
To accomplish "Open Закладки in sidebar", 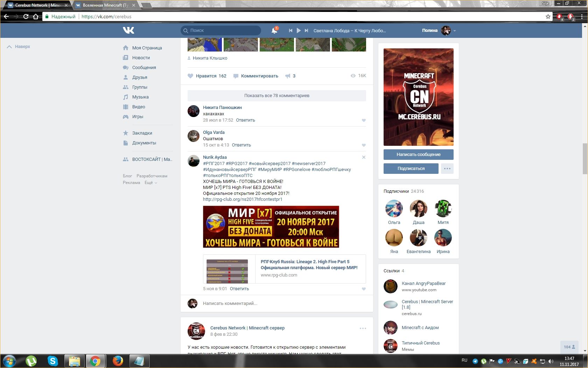I will (142, 133).
